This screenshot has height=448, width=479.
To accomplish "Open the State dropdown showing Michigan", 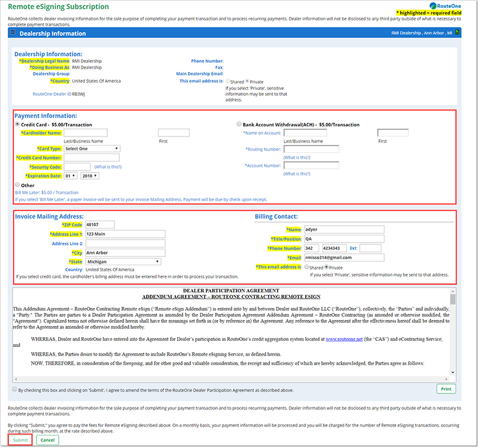I will click(x=123, y=262).
